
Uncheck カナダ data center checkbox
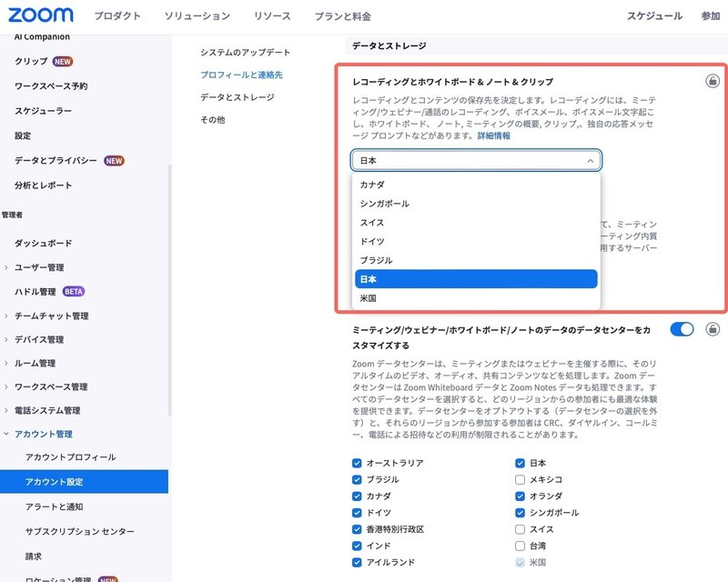click(357, 497)
